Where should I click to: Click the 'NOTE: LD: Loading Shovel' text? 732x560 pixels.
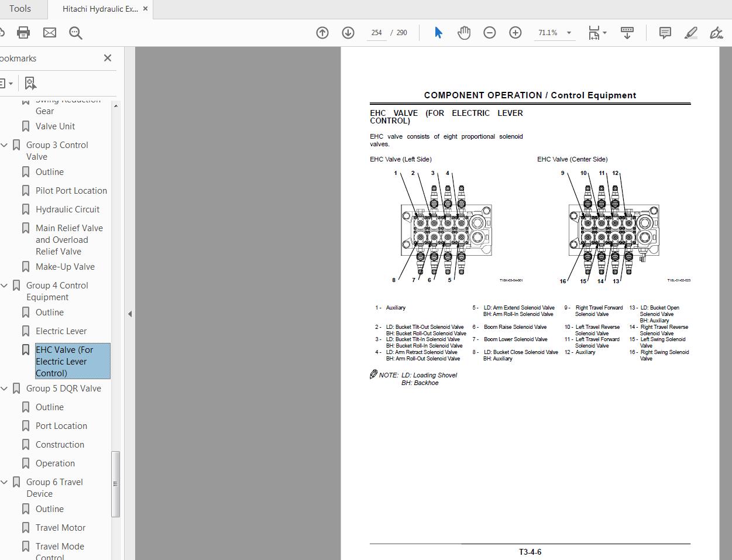click(418, 375)
